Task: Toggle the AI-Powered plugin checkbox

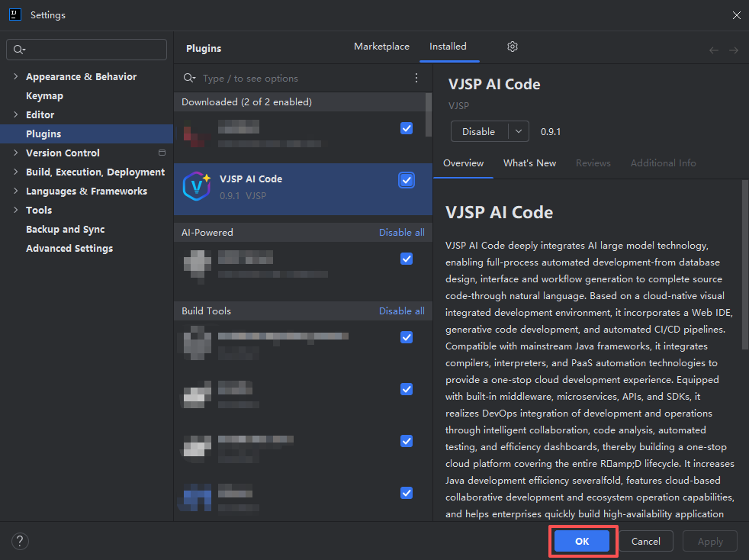Action: click(x=407, y=259)
